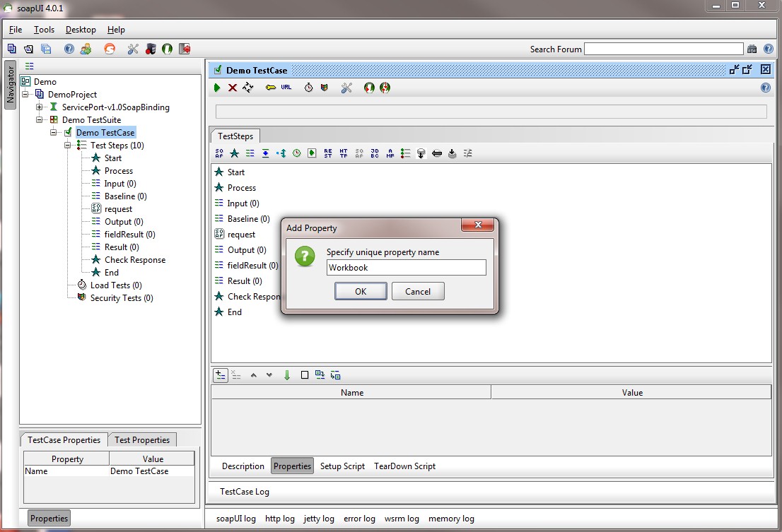
Task: Collapse the Demo TestSuite node
Action: pyautogui.click(x=39, y=119)
